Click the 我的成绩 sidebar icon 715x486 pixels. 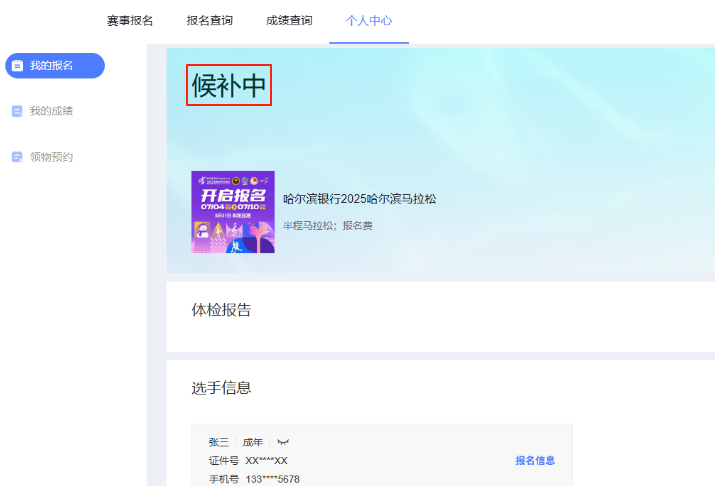[17, 111]
